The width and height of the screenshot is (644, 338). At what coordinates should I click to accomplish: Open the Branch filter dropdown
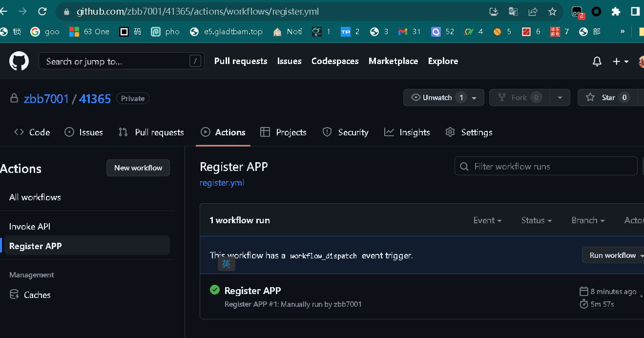pos(588,220)
